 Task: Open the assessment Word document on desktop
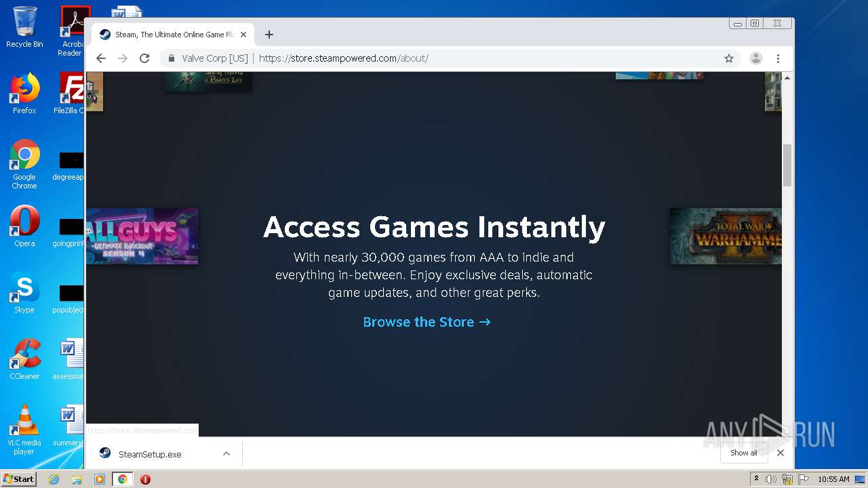pos(71,359)
